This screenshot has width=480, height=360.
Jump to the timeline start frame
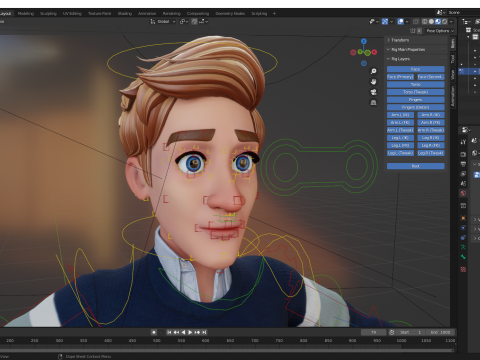169,332
